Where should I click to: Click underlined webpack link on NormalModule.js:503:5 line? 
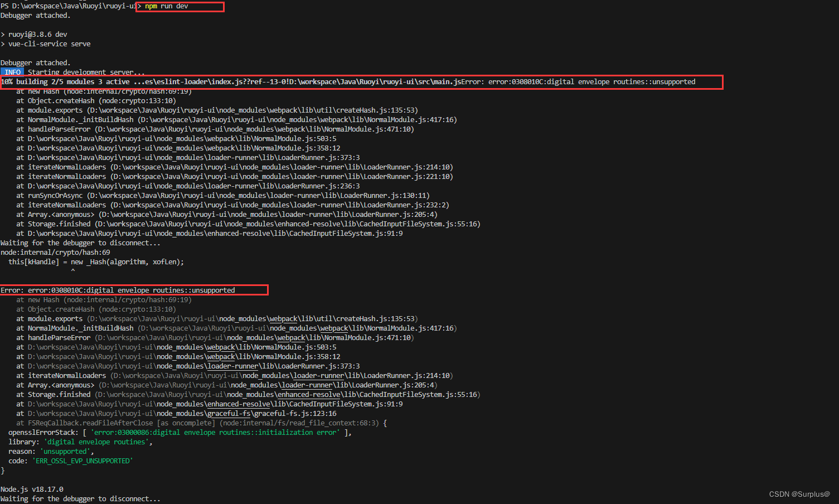tap(220, 347)
